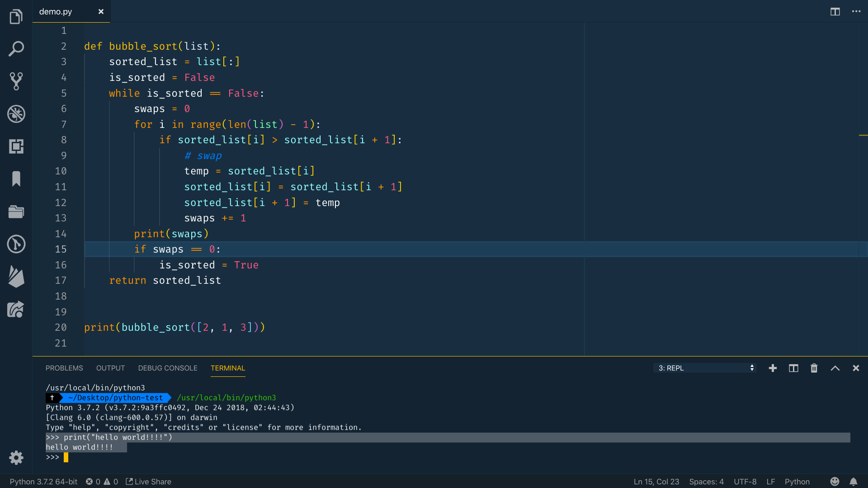Click 'swaps += 1' on line 13
This screenshot has height=488, width=868.
coord(215,218)
